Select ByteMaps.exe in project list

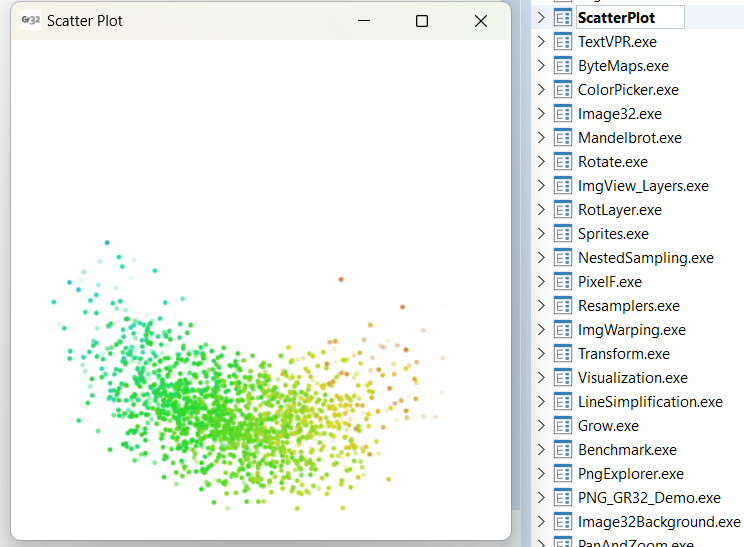(x=623, y=66)
